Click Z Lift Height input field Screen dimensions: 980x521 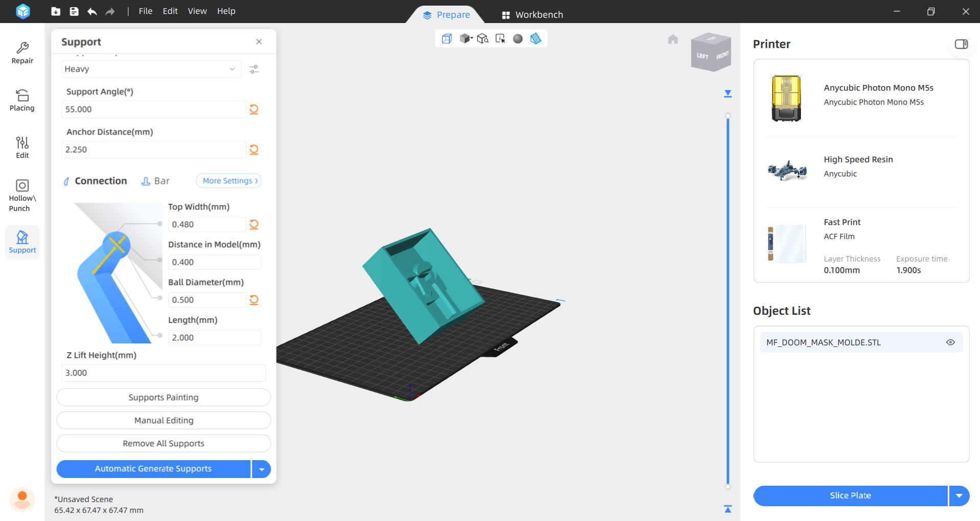pyautogui.click(x=164, y=373)
